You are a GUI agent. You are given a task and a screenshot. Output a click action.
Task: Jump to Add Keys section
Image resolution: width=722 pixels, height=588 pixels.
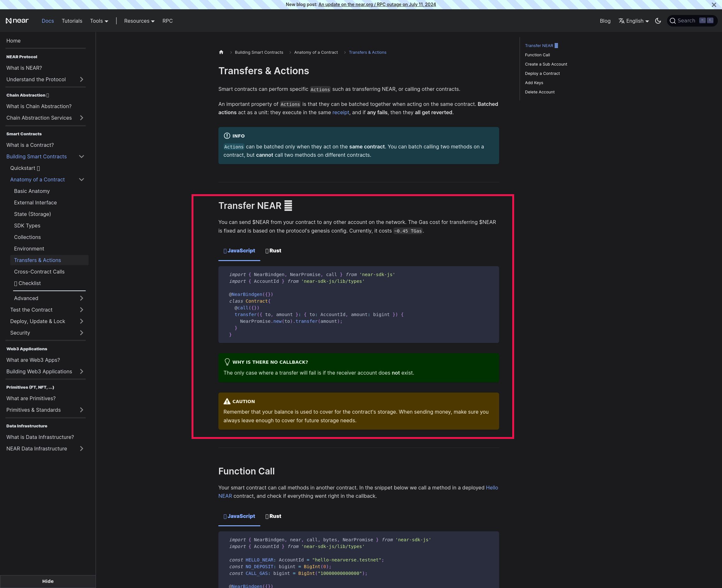point(534,83)
